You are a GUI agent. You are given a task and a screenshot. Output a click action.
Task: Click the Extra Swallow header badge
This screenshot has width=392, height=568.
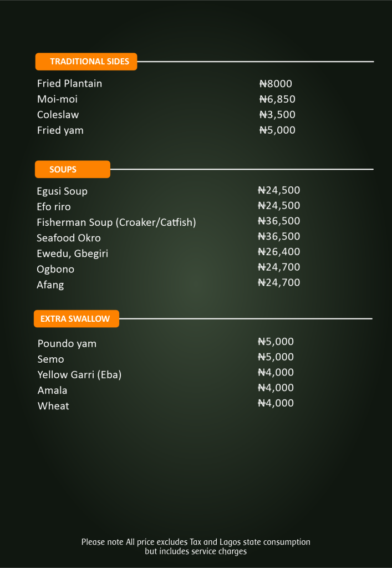(x=77, y=319)
